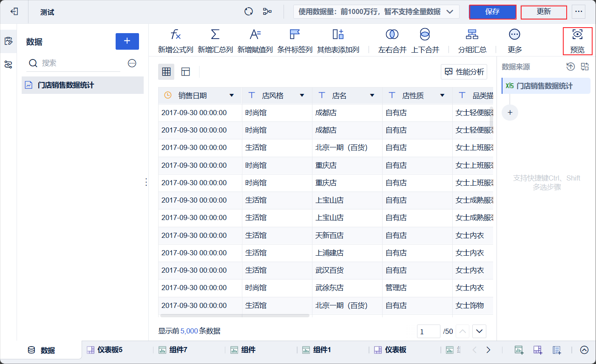Click the horizontal scrollbar under the table
The width and height of the screenshot is (596, 364).
click(235, 316)
